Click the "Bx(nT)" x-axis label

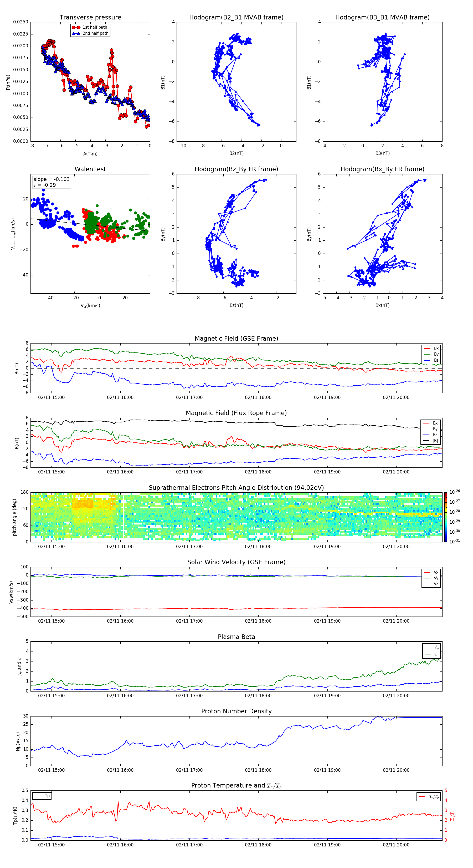(382, 305)
